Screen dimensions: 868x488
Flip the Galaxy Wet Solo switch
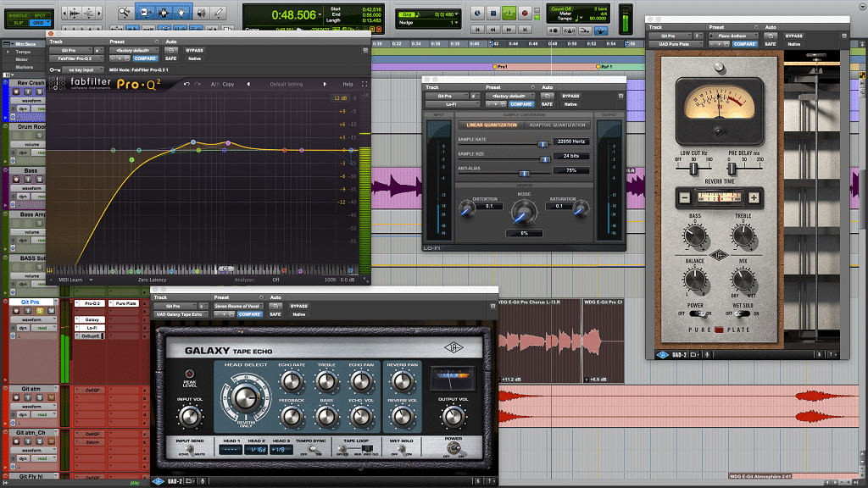[x=401, y=450]
